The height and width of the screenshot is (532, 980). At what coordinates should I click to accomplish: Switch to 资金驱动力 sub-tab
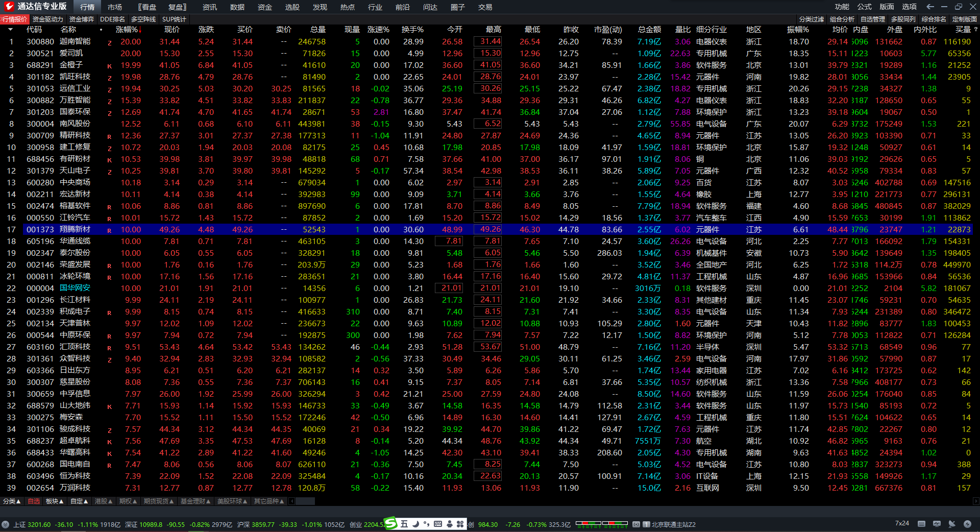(48, 19)
